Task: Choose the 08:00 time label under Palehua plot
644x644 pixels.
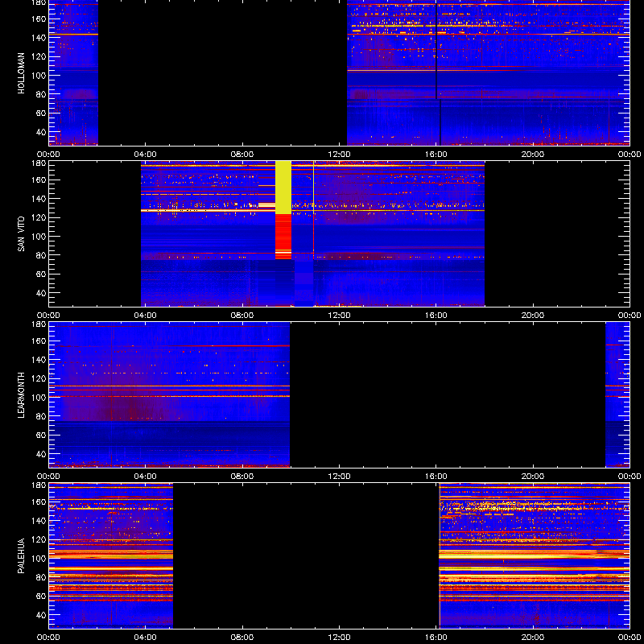Action: pyautogui.click(x=242, y=638)
